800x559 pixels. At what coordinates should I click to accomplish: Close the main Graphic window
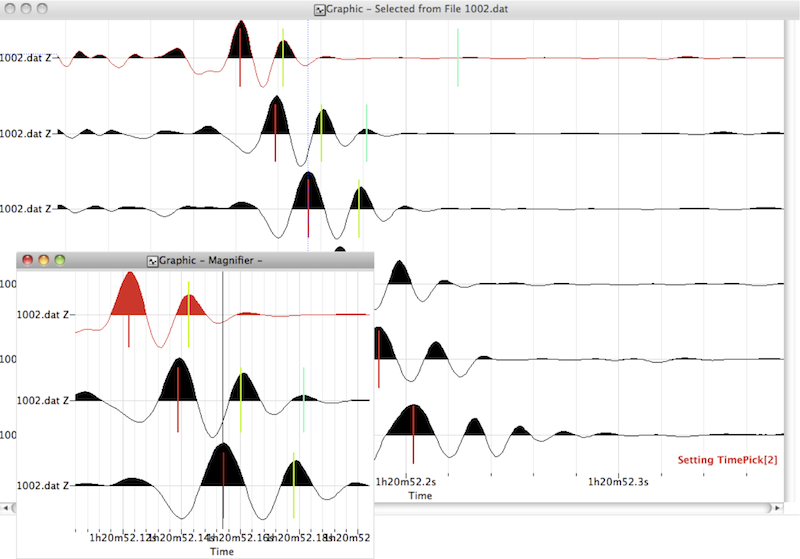point(10,9)
